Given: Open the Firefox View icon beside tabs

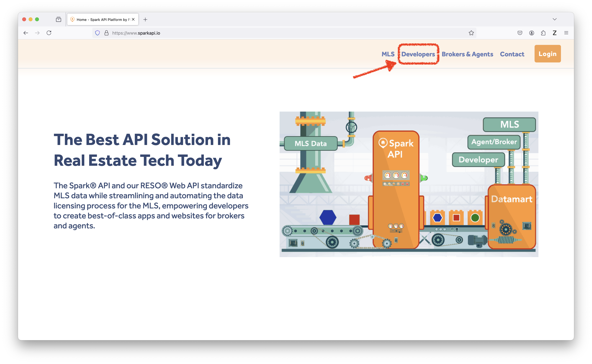Looking at the screenshot, I should click(59, 19).
